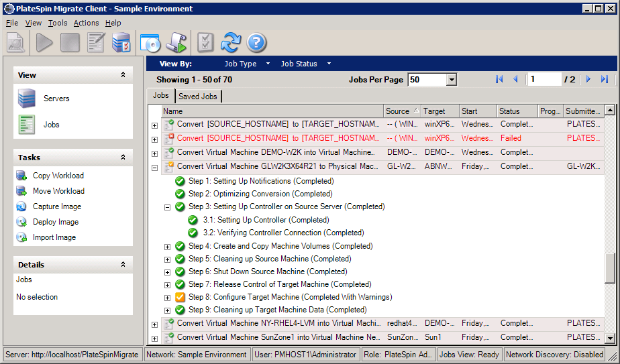Open the Servers view in sidebar
Viewport: 620px width, 364px height.
[56, 99]
